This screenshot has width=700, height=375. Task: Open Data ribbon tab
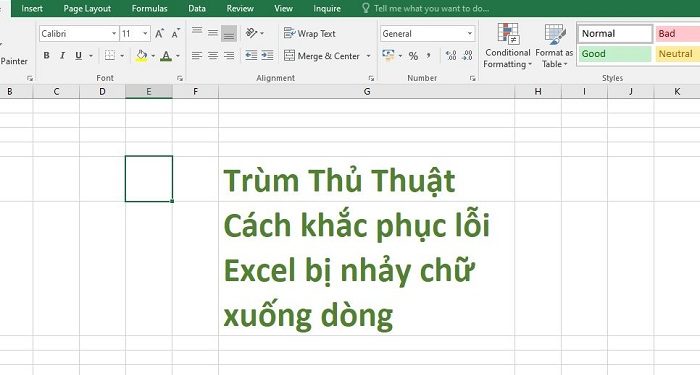[197, 8]
